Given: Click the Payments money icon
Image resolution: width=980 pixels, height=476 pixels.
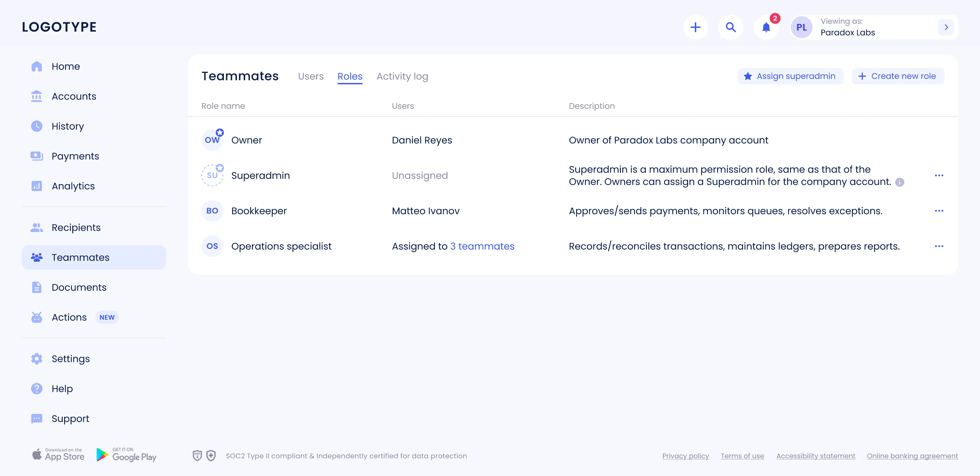Looking at the screenshot, I should tap(37, 156).
